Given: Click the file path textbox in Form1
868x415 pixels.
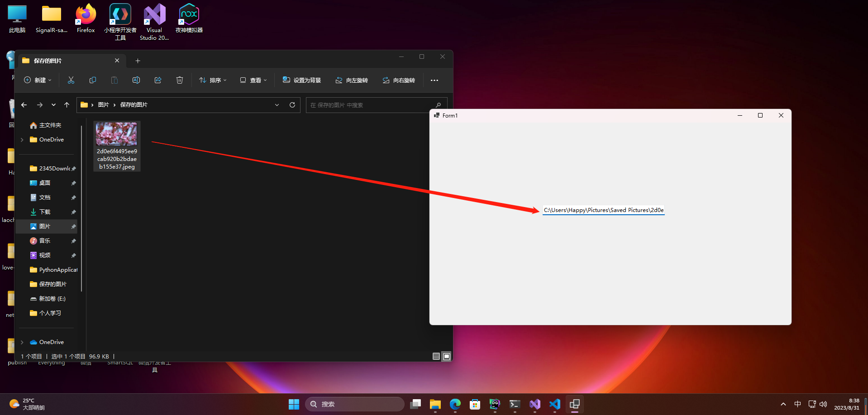Looking at the screenshot, I should (x=604, y=210).
